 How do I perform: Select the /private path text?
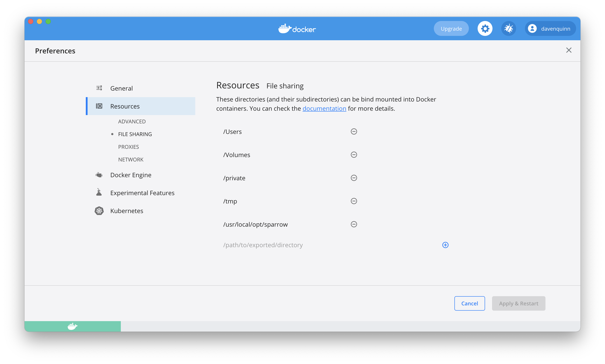tap(234, 178)
